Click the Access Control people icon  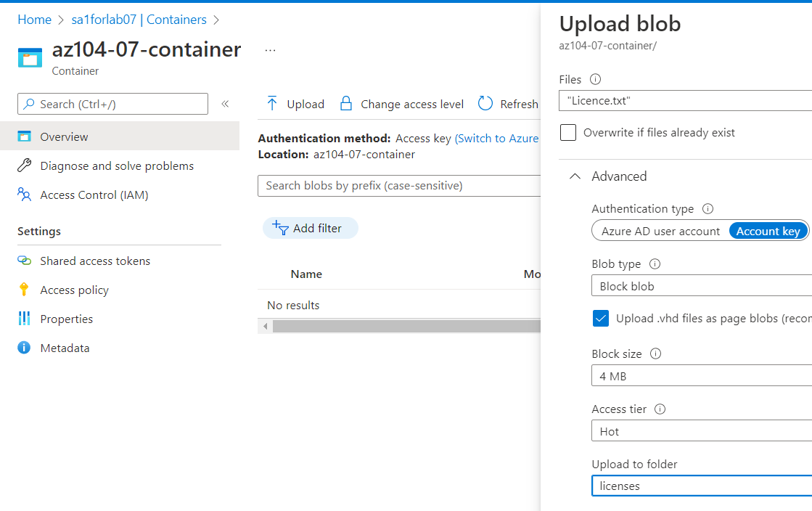point(25,195)
